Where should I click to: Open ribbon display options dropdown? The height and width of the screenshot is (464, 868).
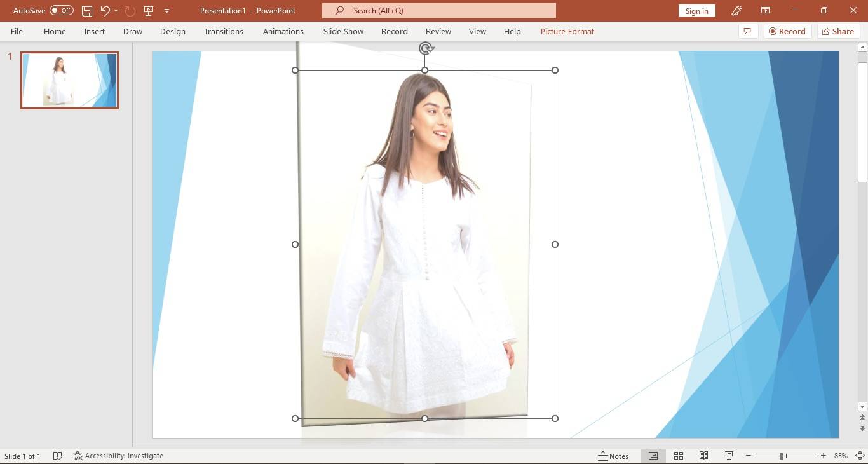[x=765, y=10]
